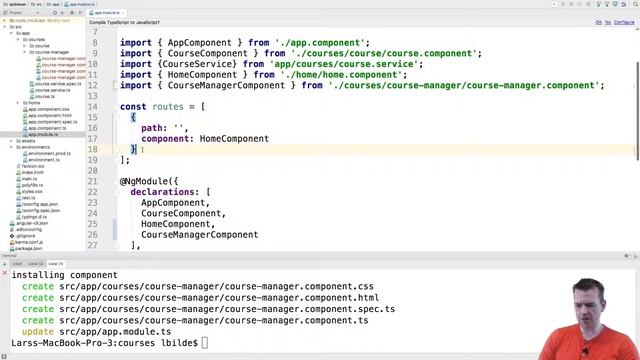The image size is (640, 360).
Task: Click OK on the Compile TypeScript prompt
Action: (x=598, y=22)
